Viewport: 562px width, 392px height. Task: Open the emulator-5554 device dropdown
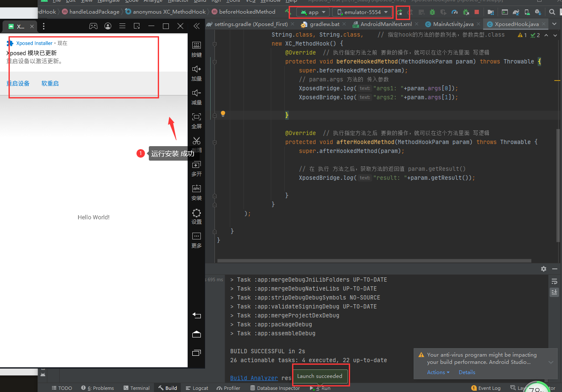[362, 12]
